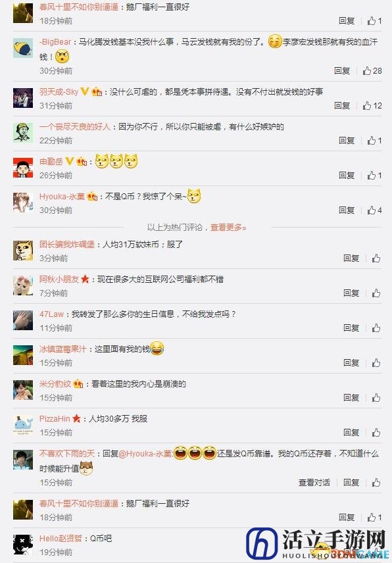This screenshot has height=563, width=392.
Task: Open PizzaHin's whale avatar
Action: (x=23, y=425)
